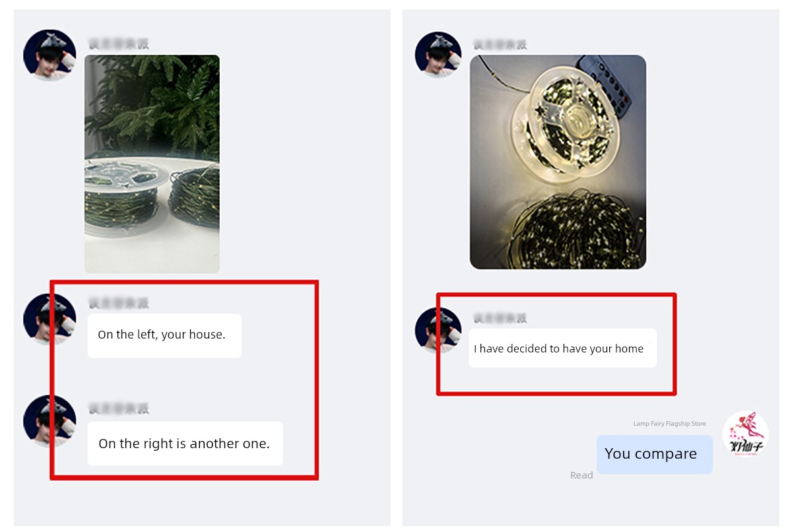Open the photo of the glowing light reel
The height and width of the screenshot is (532, 792).
point(558,162)
